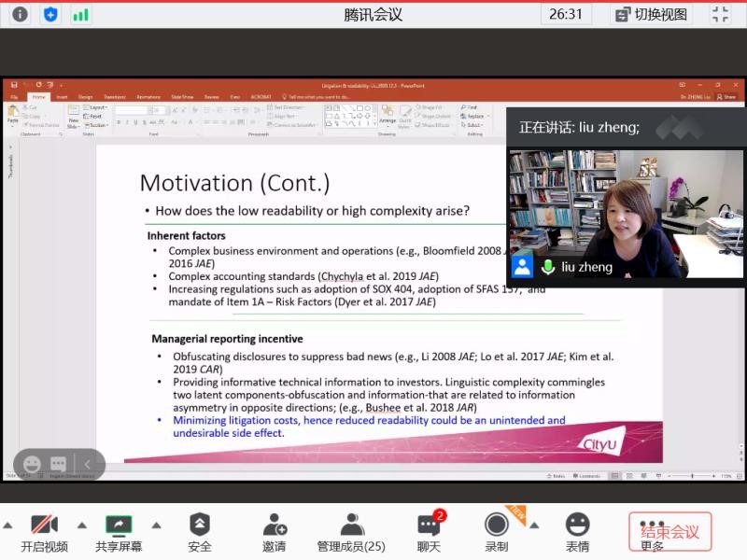Switch view (切换视图) layout
747x560 pixels.
[652, 14]
